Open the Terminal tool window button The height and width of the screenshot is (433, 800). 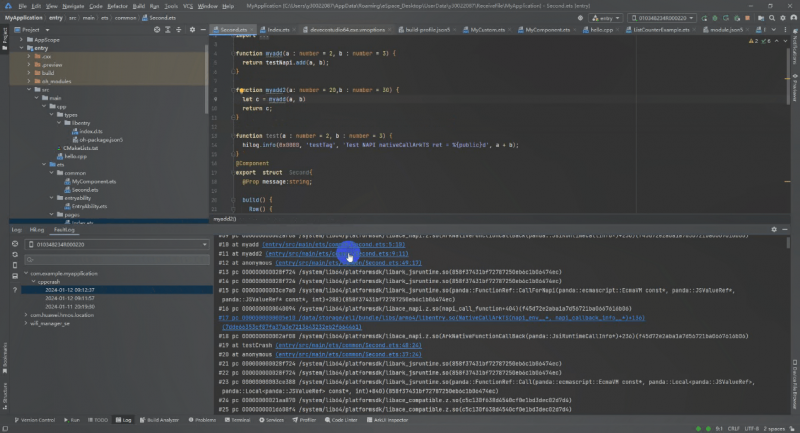pyautogui.click(x=238, y=420)
